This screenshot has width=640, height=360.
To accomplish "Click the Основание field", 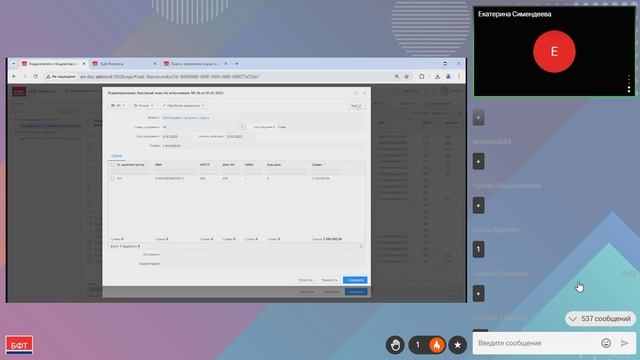I will (x=263, y=255).
